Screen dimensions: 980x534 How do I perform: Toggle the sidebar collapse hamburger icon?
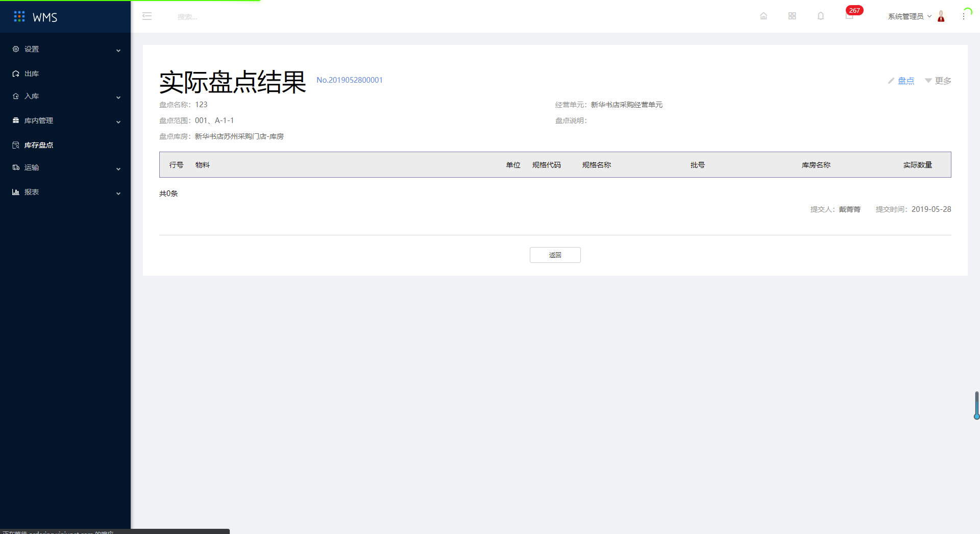point(147,16)
